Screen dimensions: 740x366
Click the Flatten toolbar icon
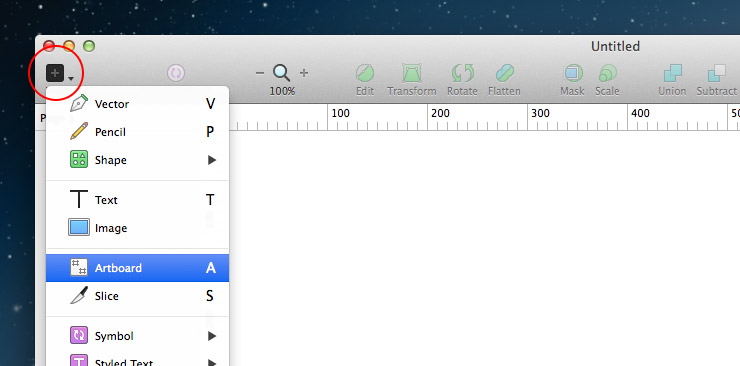tap(504, 74)
